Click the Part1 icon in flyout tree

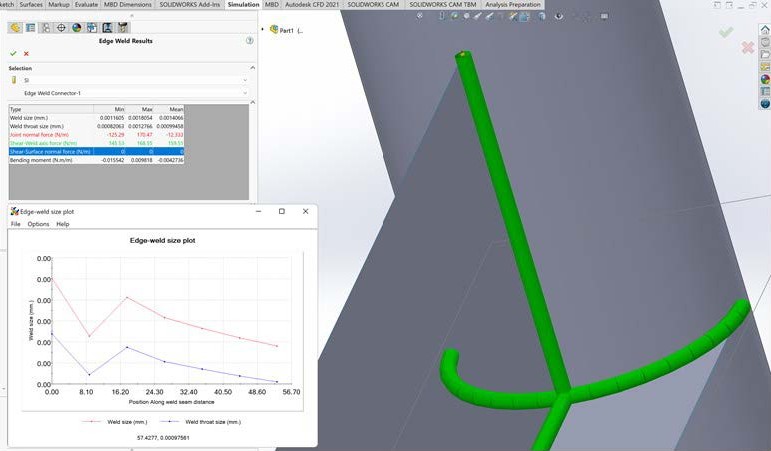point(274,30)
